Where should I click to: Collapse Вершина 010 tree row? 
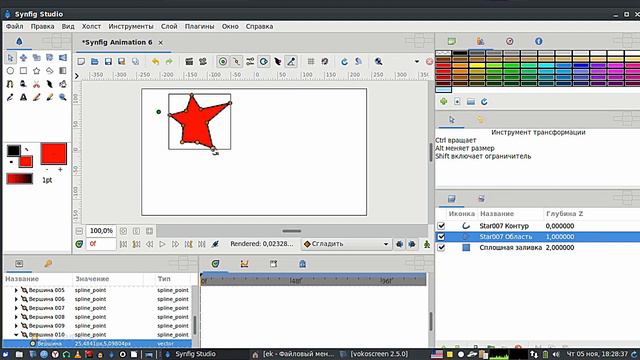pyautogui.click(x=16, y=335)
